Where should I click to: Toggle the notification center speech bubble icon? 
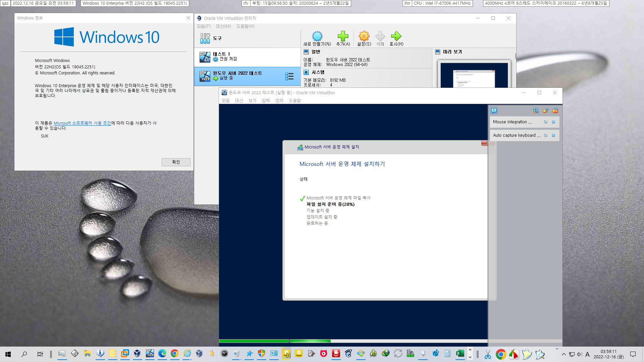tap(494, 111)
